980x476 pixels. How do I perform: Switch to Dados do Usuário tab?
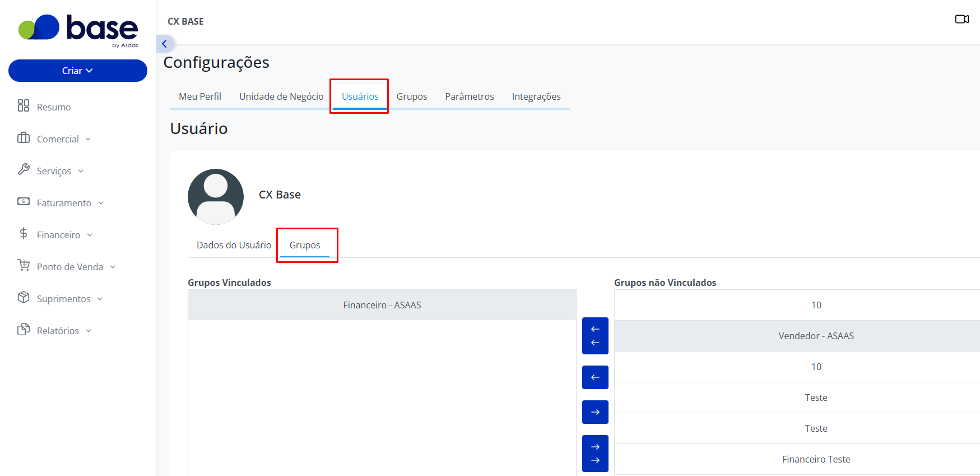(x=234, y=245)
